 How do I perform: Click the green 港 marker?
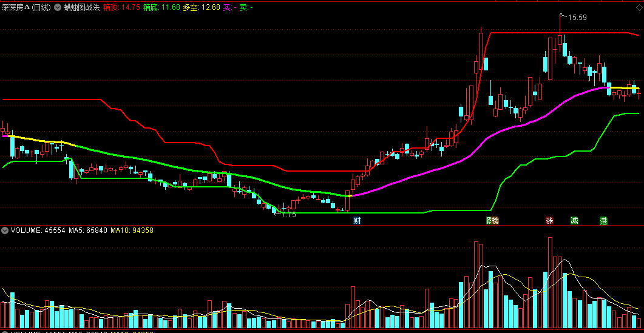click(x=604, y=221)
